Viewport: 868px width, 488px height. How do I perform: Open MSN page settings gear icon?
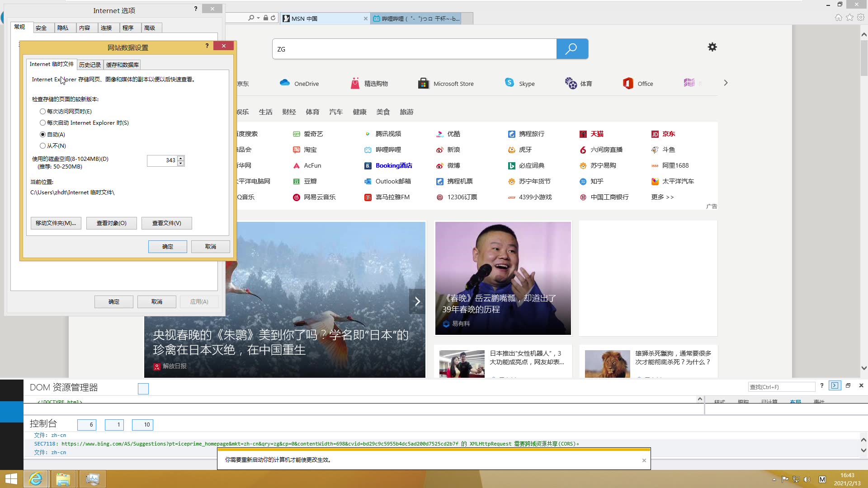[712, 47]
